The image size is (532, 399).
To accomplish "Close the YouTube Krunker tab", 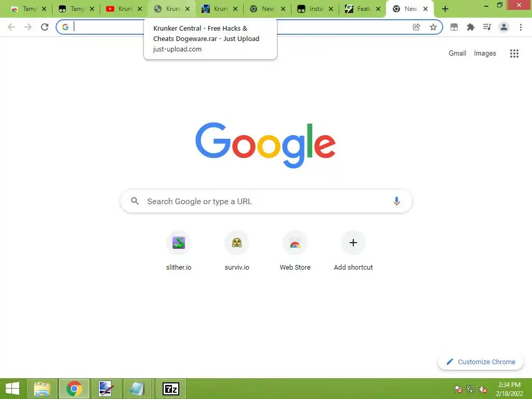I will tap(140, 9).
